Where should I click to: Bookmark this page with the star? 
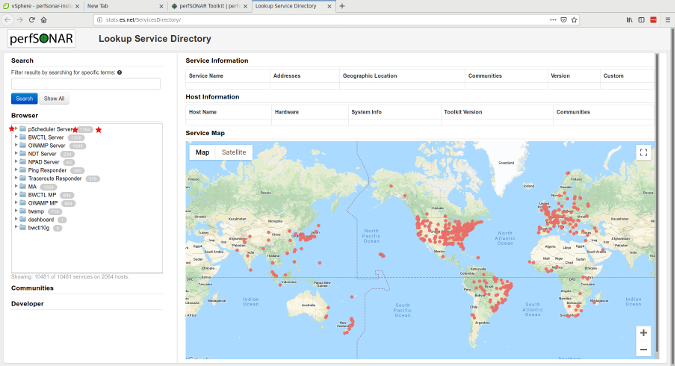coord(574,20)
